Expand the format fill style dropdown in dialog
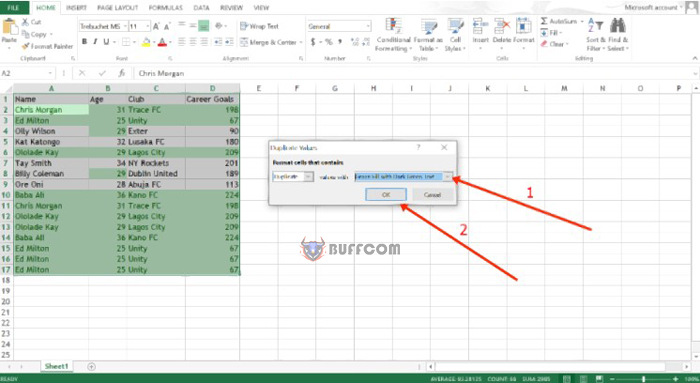The width and height of the screenshot is (700, 383). point(448,177)
